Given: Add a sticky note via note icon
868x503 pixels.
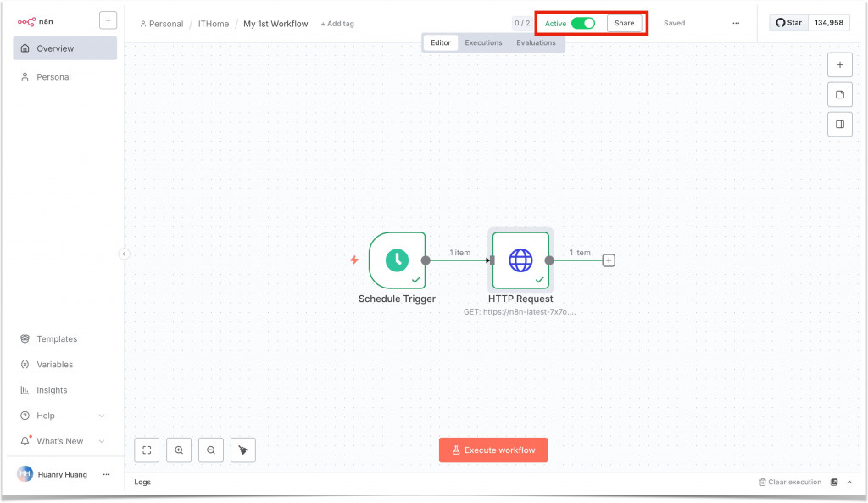Looking at the screenshot, I should coord(840,95).
